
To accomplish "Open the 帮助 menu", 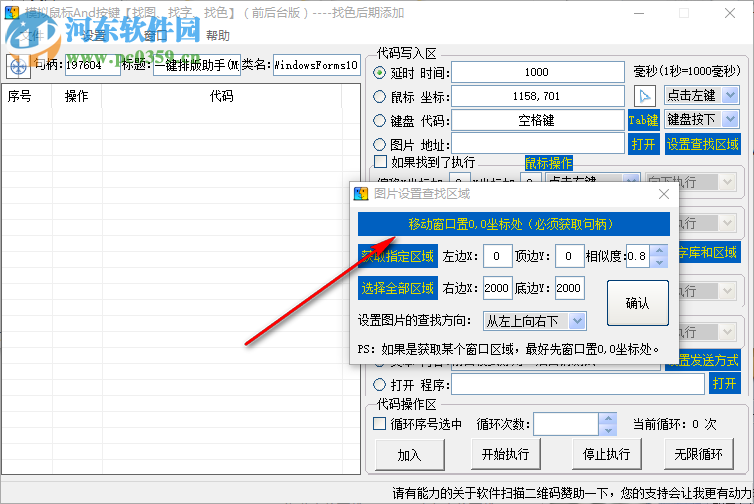I will click(218, 36).
